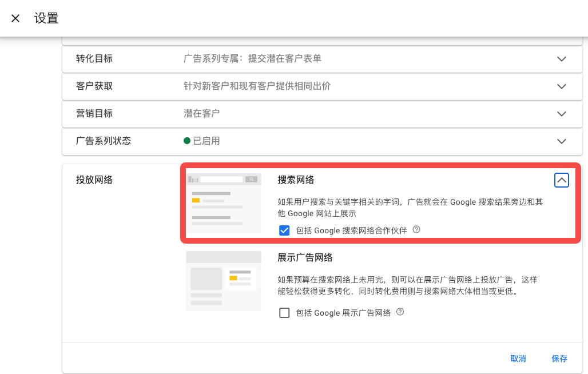Click the green 已启用 status dot
Viewport: 588px width, 374px height.
[187, 141]
